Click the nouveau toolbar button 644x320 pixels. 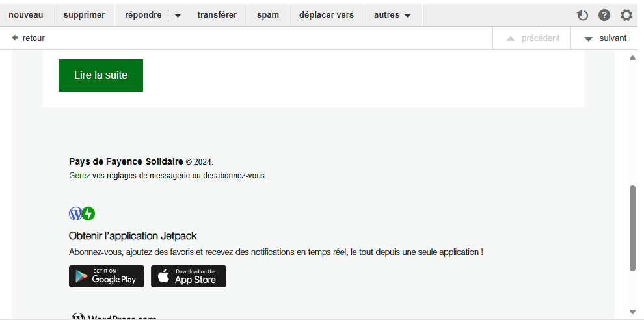click(x=26, y=15)
